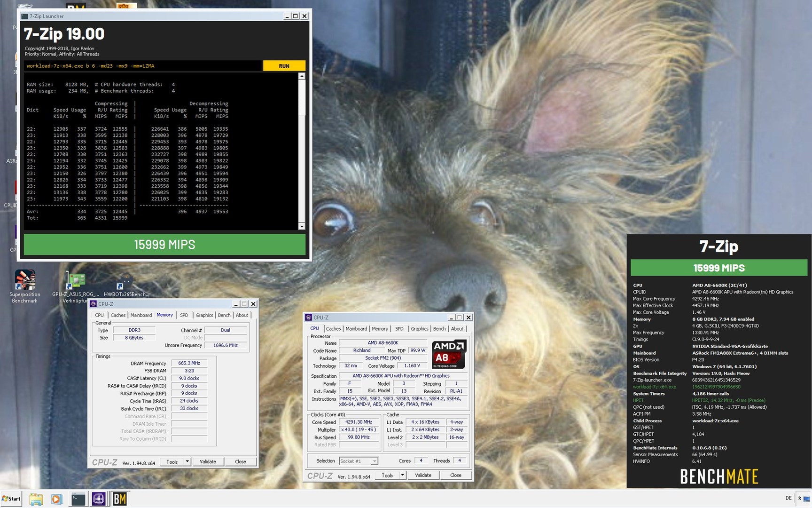The image size is (812, 508).
Task: Click the HPET timer line in BenchMate
Action: tap(699, 400)
